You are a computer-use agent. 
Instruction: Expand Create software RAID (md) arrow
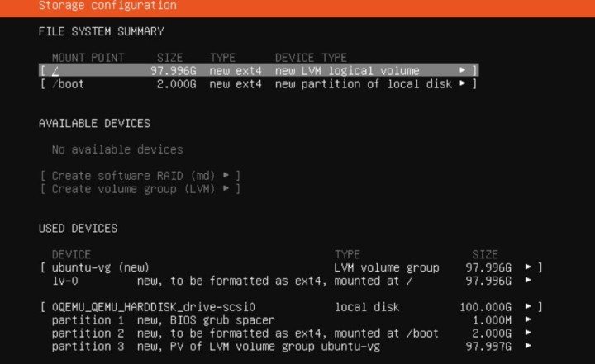click(226, 175)
